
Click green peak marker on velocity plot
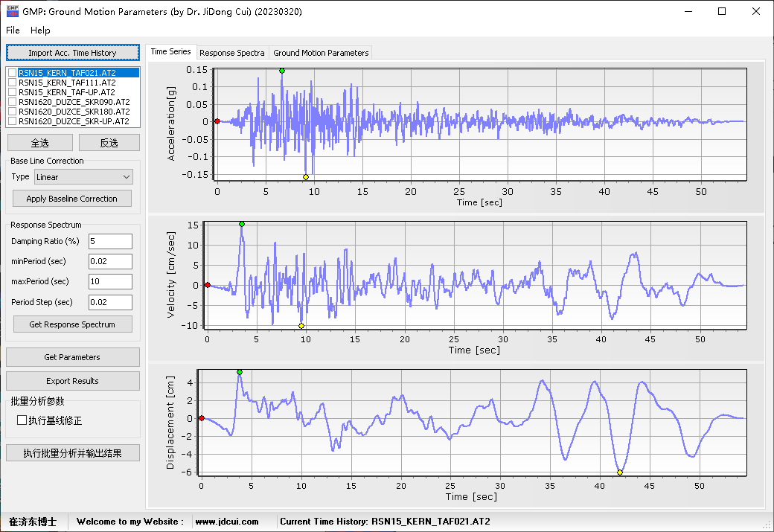[x=242, y=224]
